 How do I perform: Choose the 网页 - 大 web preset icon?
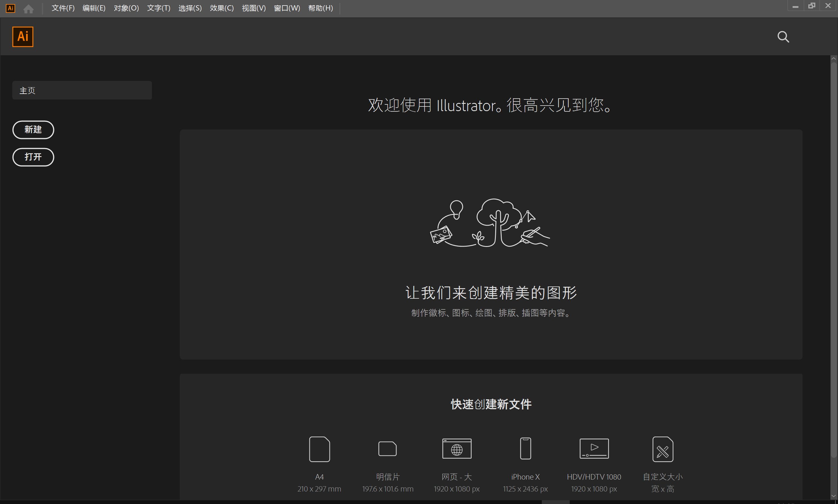[457, 449]
